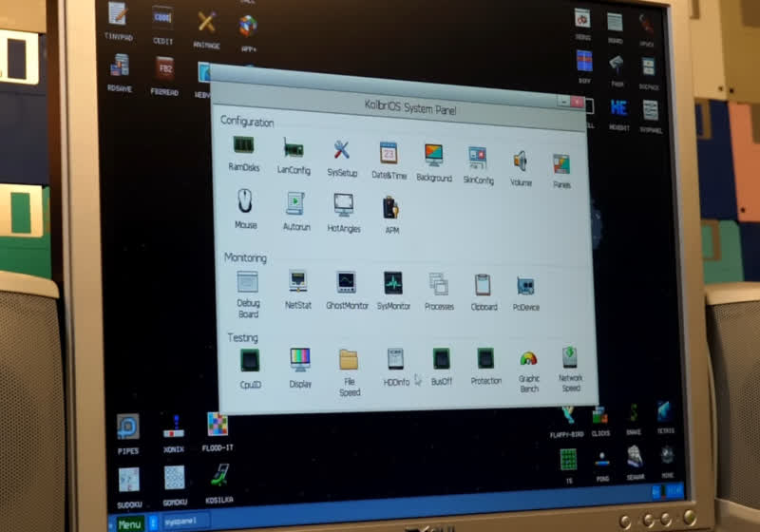Screen dimensions: 760x532
Task: Open the Clipboard viewer
Action: pyautogui.click(x=484, y=293)
